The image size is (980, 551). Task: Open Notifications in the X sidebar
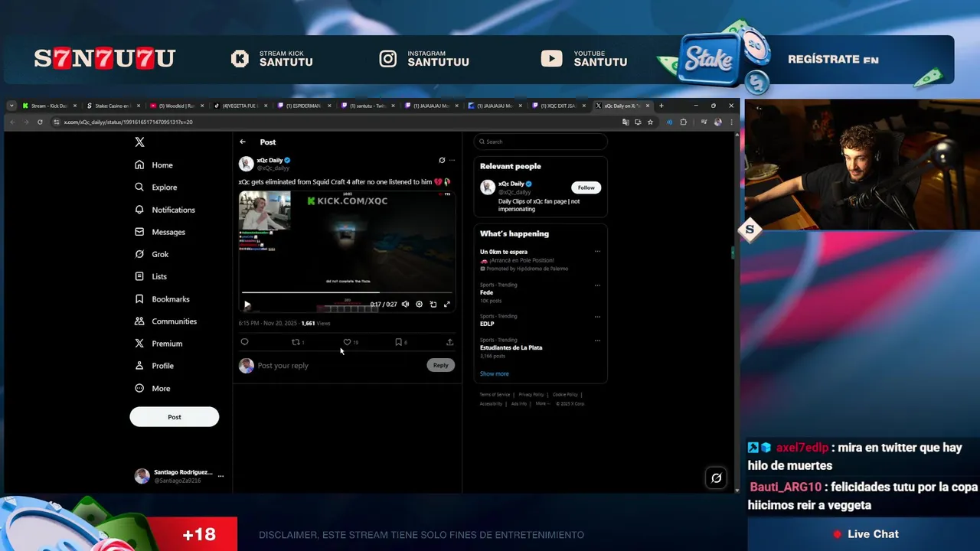[x=165, y=210]
